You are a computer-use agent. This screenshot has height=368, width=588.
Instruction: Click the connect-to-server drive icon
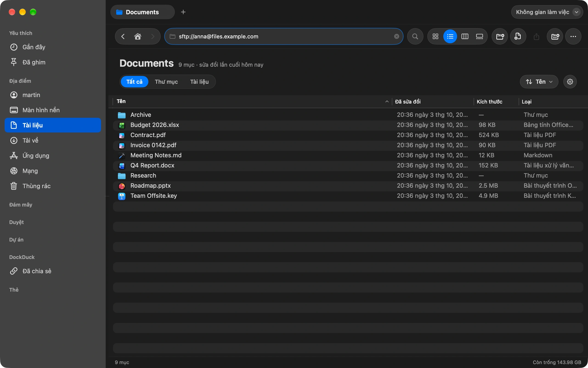point(555,37)
